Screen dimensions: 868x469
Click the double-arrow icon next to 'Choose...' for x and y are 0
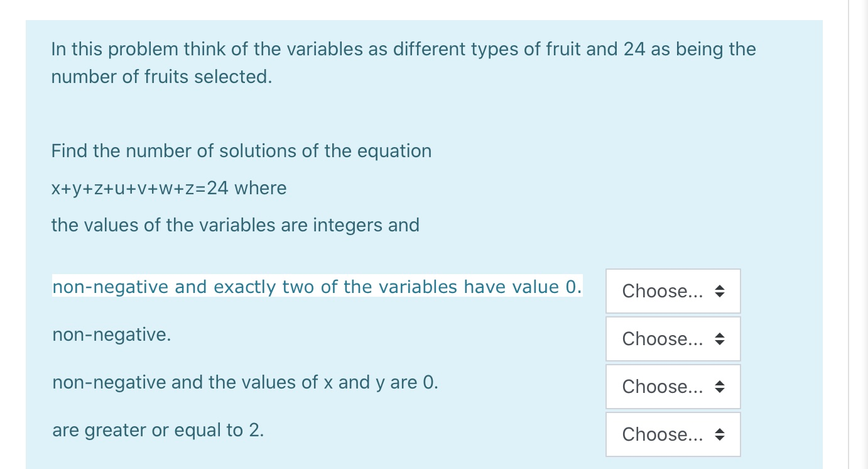[x=720, y=387]
